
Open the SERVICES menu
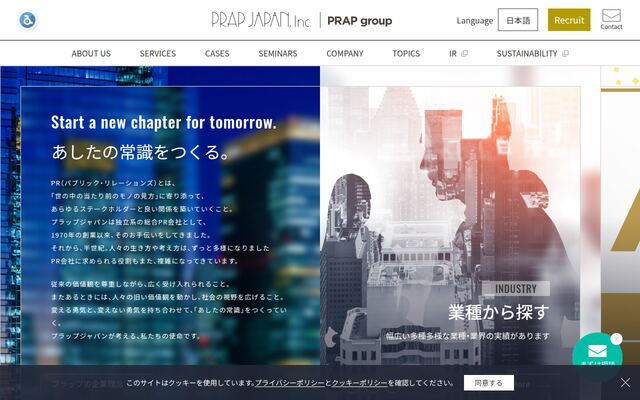(158, 53)
